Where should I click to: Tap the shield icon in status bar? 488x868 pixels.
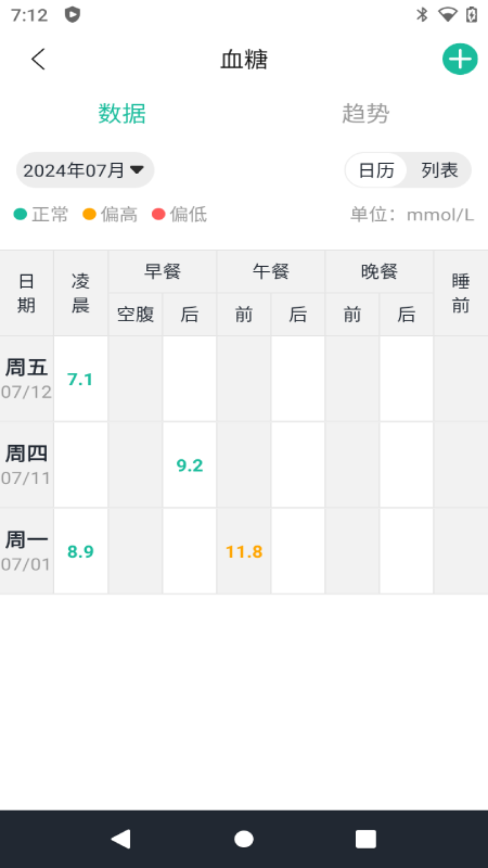coord(72,15)
